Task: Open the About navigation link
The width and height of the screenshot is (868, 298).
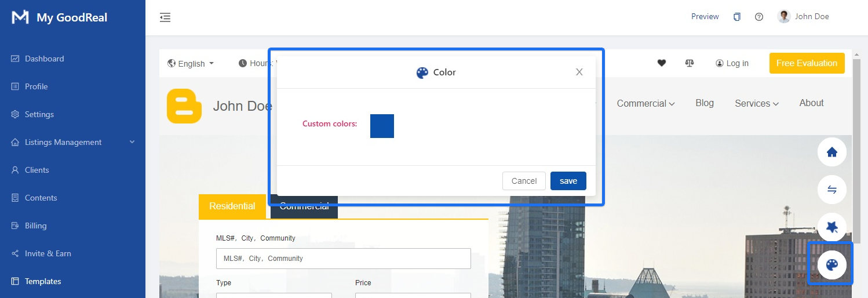Action: click(x=811, y=103)
